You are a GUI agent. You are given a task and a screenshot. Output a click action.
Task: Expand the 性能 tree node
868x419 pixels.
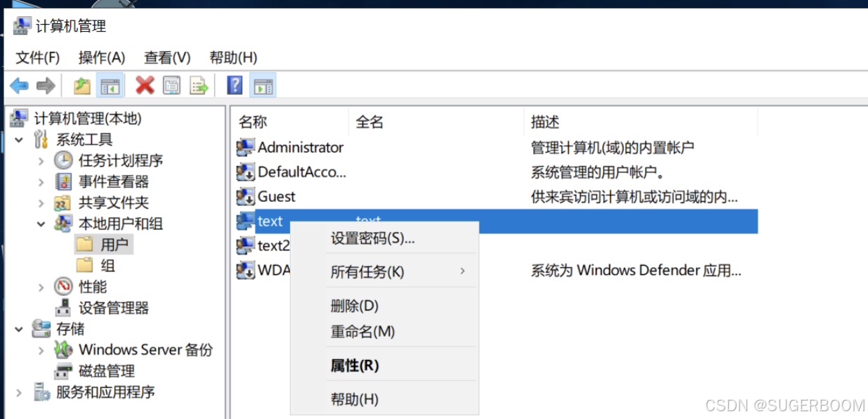tap(41, 286)
